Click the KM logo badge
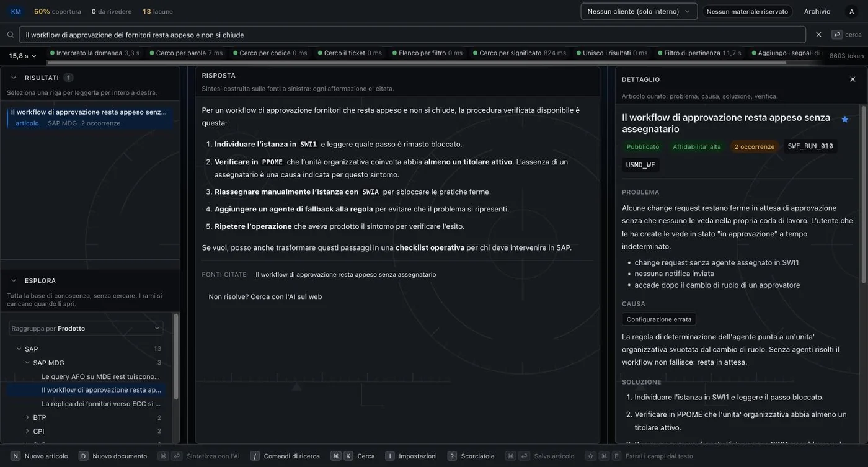This screenshot has width=868, height=467. (x=15, y=11)
